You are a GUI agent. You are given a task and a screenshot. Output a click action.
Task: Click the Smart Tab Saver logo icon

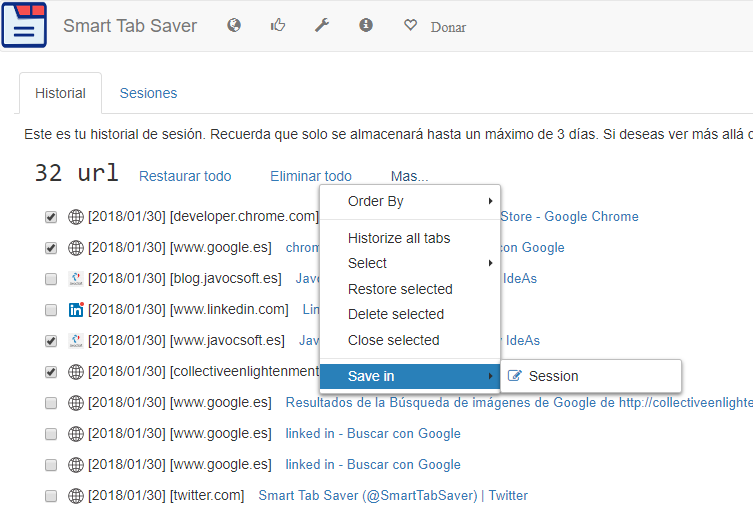24,25
